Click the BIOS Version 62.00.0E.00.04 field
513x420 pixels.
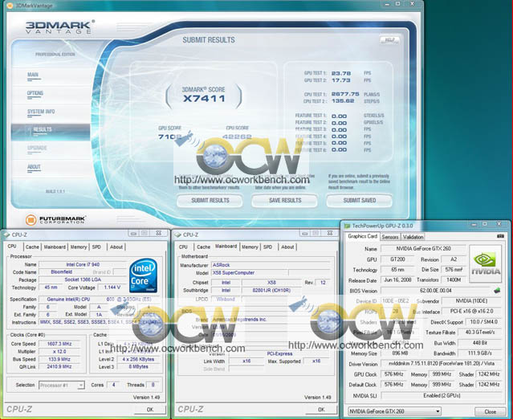tap(435, 291)
